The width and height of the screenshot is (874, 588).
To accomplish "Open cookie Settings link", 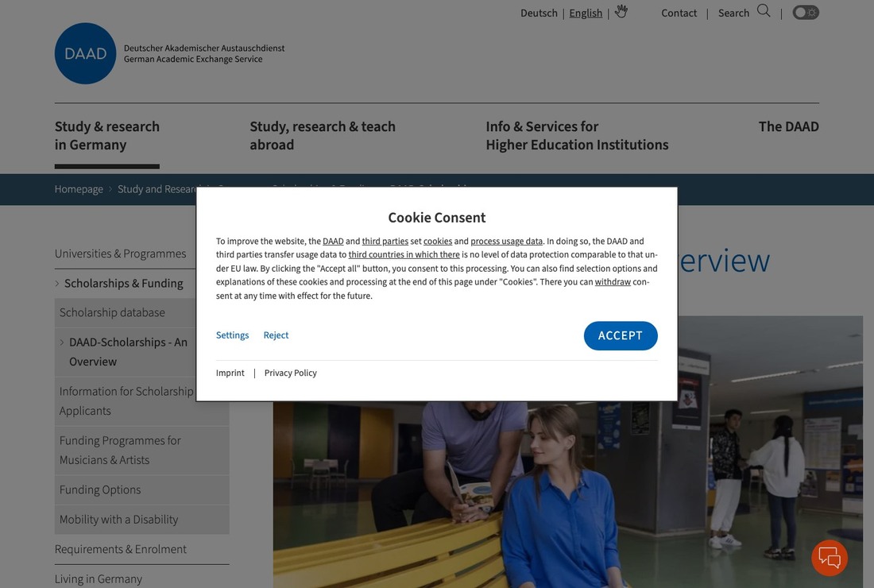I will [233, 335].
